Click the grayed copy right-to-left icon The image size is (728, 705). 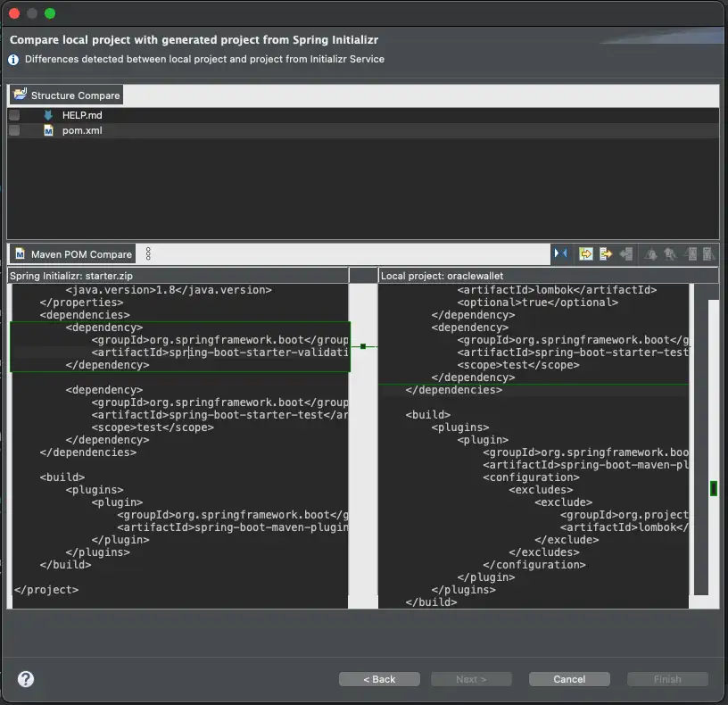[x=626, y=254]
